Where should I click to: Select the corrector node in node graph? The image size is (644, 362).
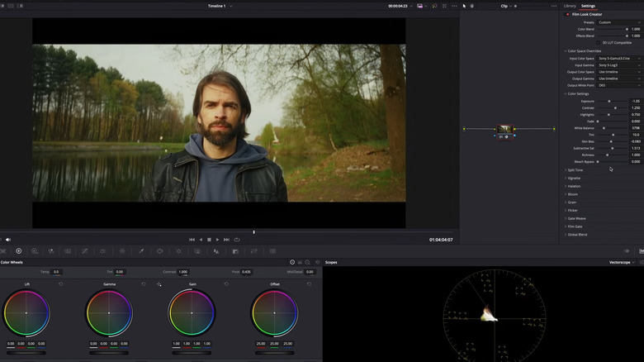(504, 130)
